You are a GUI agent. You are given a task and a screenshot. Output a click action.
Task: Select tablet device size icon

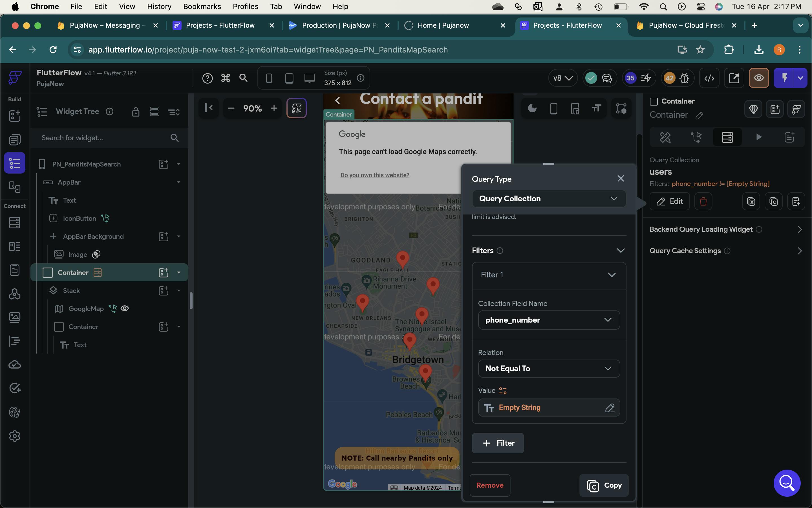(289, 78)
